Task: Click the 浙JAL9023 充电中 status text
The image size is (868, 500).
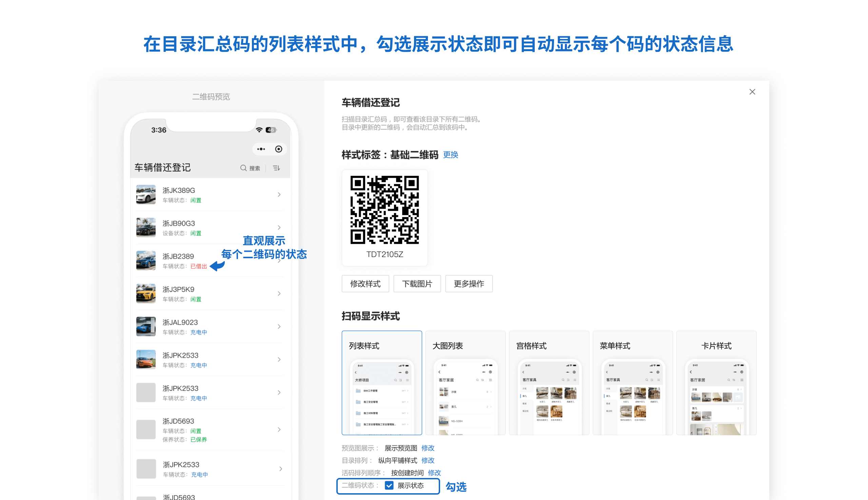Action: pyautogui.click(x=199, y=332)
